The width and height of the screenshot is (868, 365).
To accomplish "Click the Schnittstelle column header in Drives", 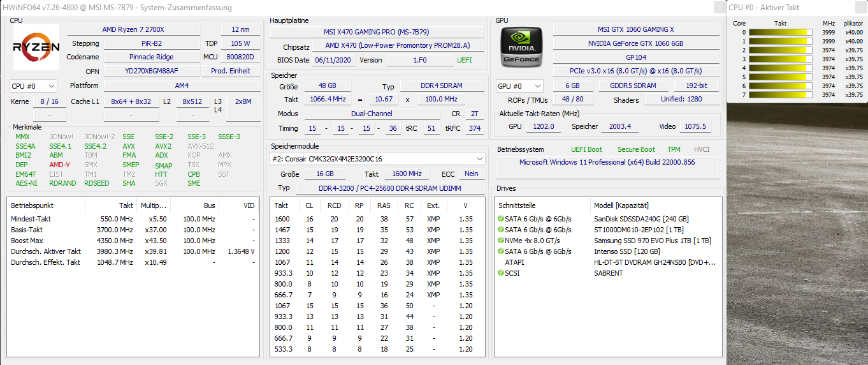I will pos(543,205).
